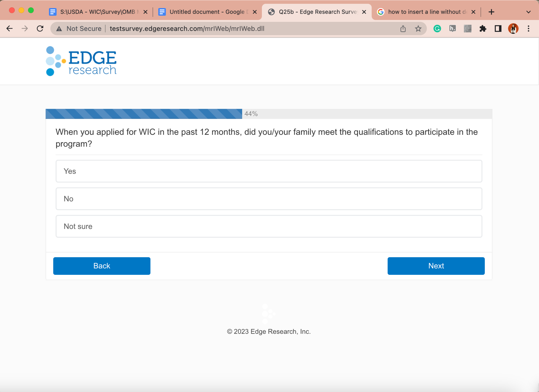Reload the survey page

tap(40, 28)
